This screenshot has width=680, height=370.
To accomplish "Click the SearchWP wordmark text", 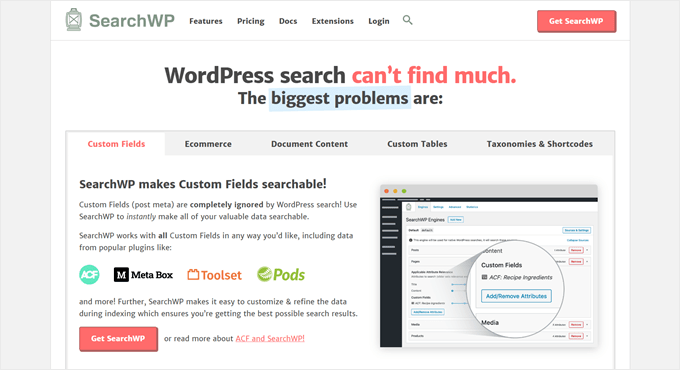I will [x=132, y=20].
